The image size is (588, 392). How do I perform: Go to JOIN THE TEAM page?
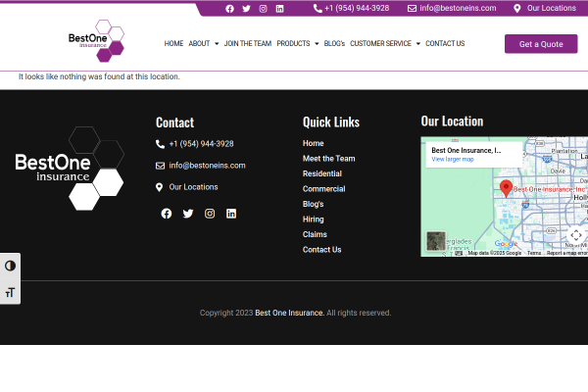pos(247,44)
